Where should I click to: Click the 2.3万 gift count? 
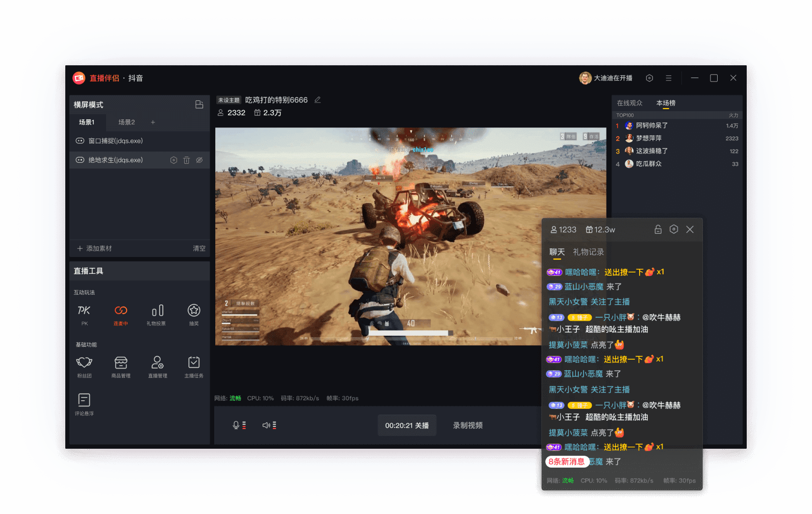point(268,113)
